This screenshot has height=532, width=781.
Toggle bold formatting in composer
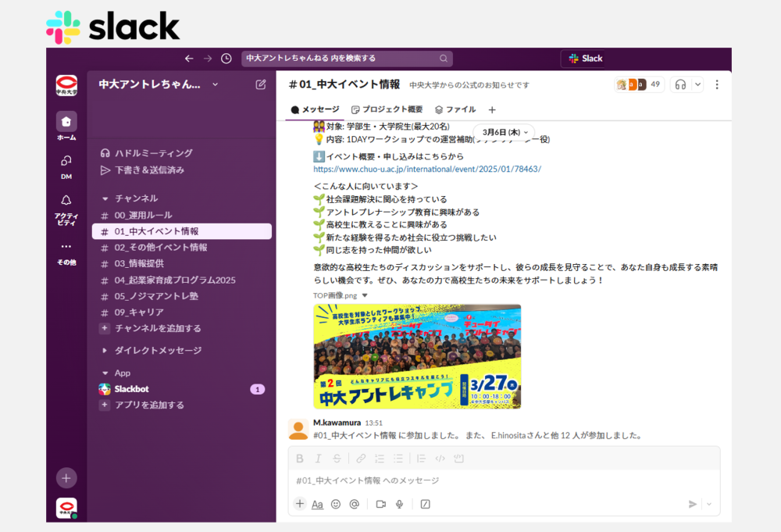click(300, 459)
